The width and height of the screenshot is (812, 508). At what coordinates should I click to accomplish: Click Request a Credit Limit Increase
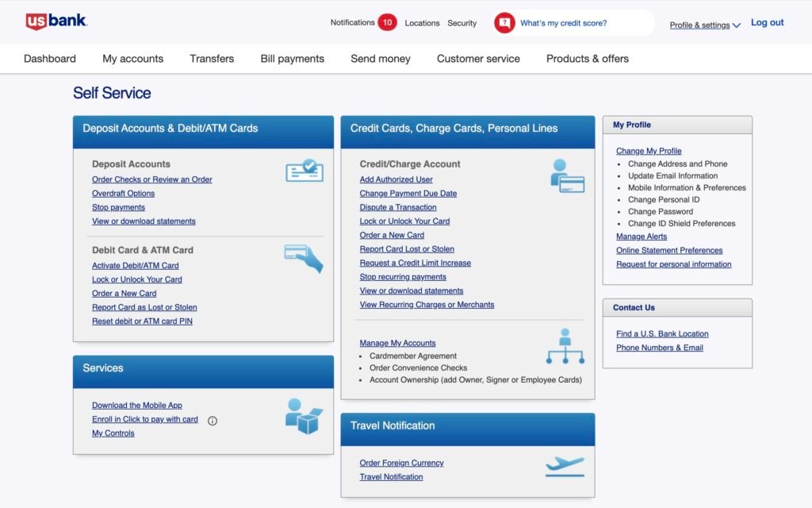[x=416, y=264]
